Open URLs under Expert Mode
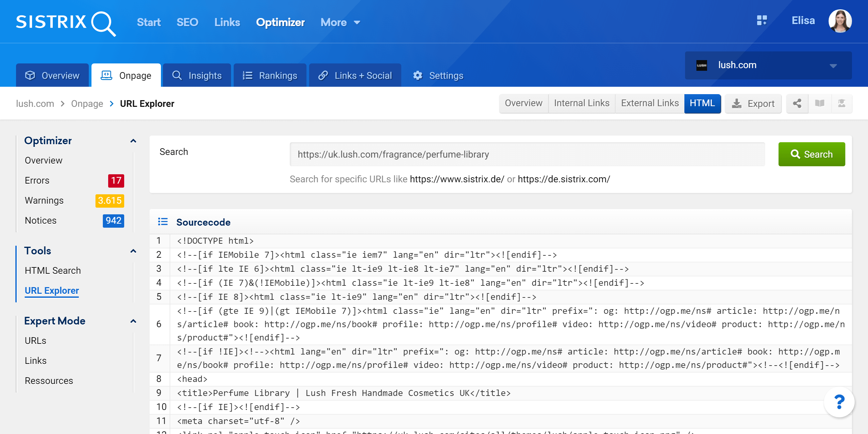Viewport: 868px width, 434px height. (x=35, y=341)
